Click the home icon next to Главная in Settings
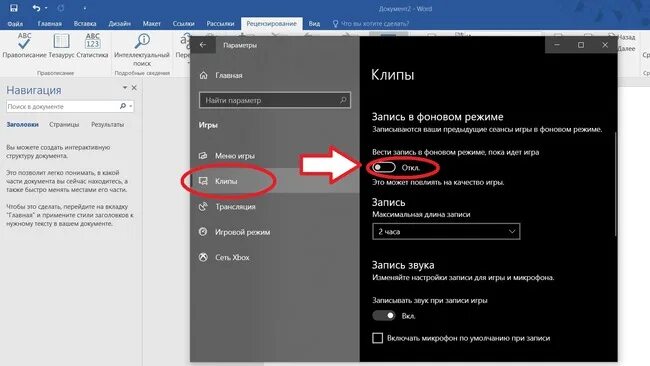 pos(203,75)
